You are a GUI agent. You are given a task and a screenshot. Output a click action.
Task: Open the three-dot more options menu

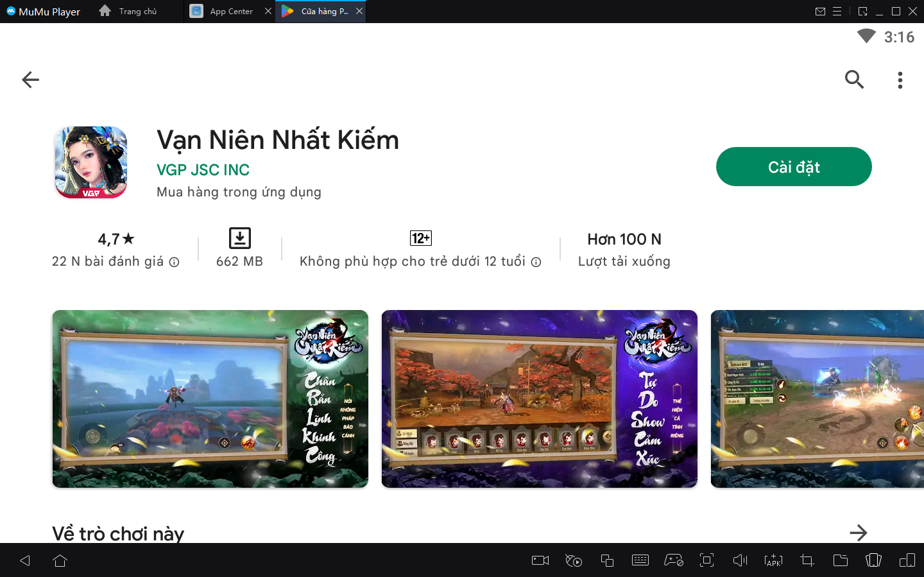click(x=900, y=80)
